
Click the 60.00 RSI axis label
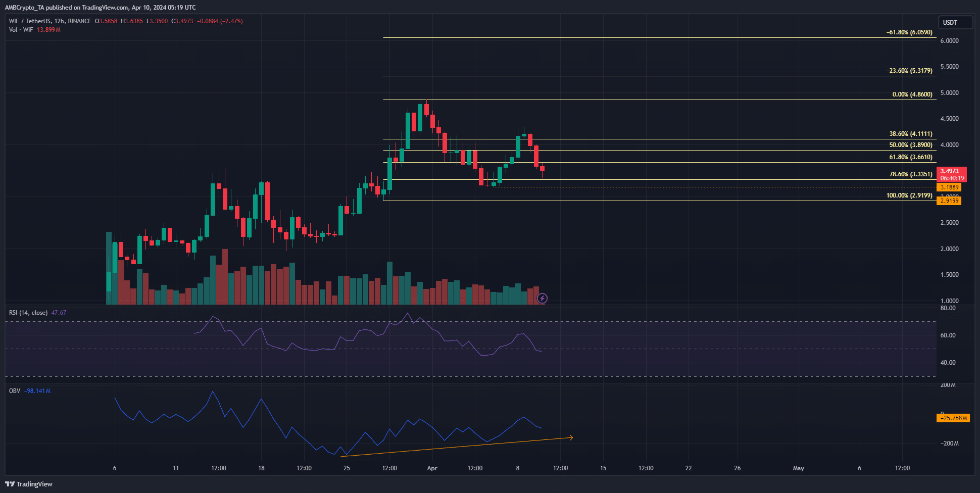click(948, 335)
